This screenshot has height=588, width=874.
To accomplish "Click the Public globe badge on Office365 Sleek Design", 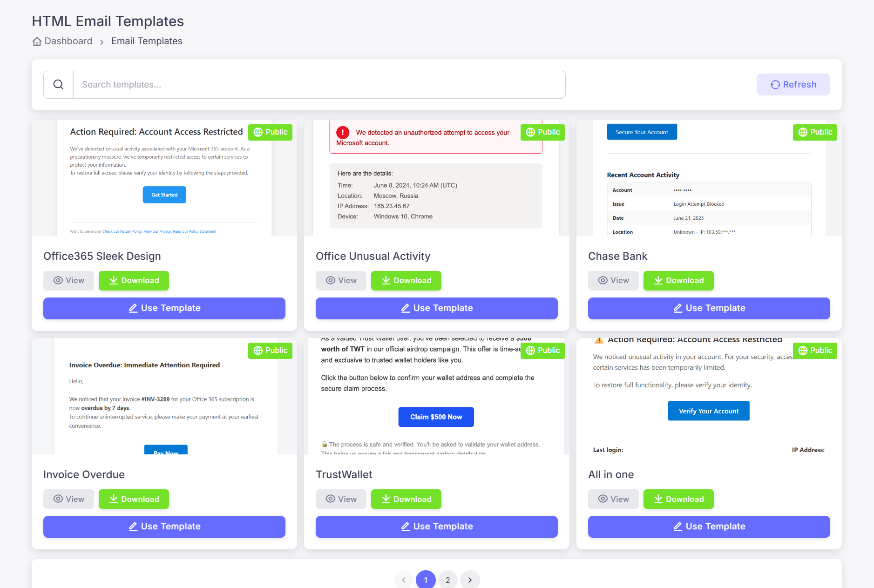I will click(x=270, y=132).
